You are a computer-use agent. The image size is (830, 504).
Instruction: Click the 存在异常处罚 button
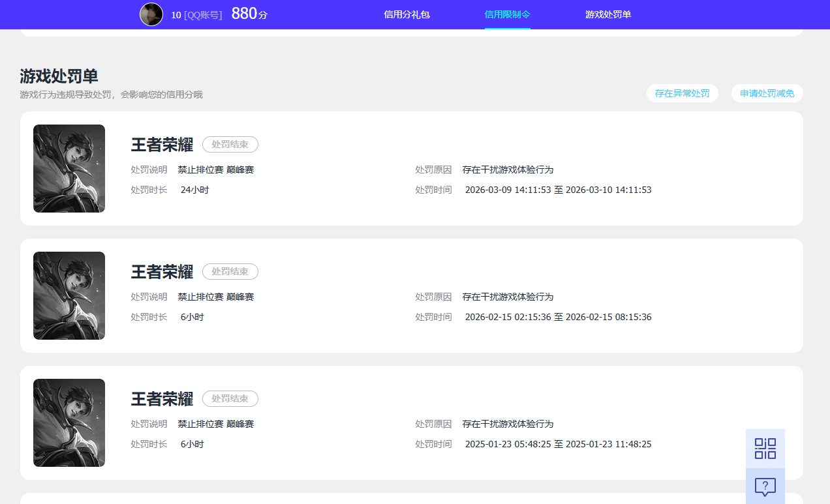coord(683,93)
